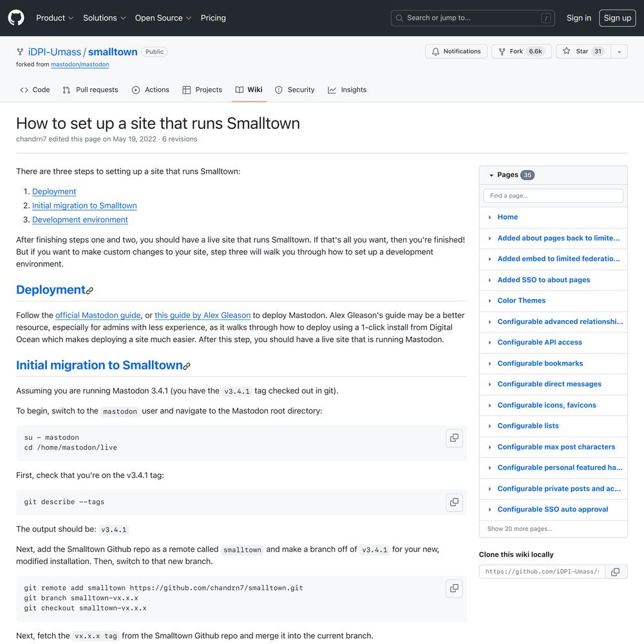The width and height of the screenshot is (644, 644).
Task: Focus the Find a page filter field
Action: coord(553,196)
